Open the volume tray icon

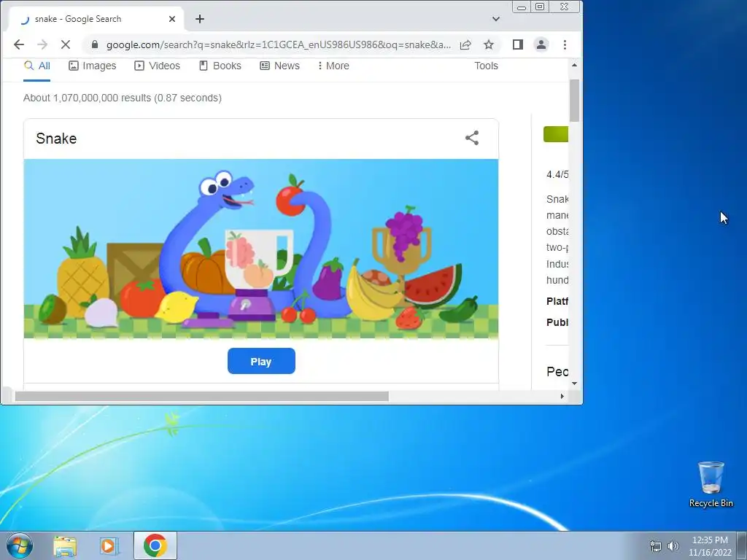coord(673,546)
